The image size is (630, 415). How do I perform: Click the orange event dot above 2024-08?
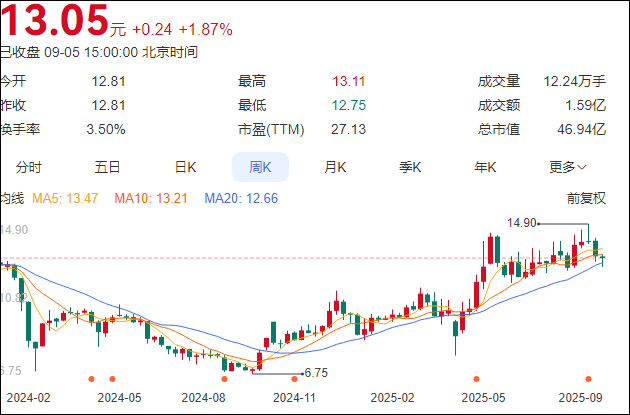(x=225, y=379)
